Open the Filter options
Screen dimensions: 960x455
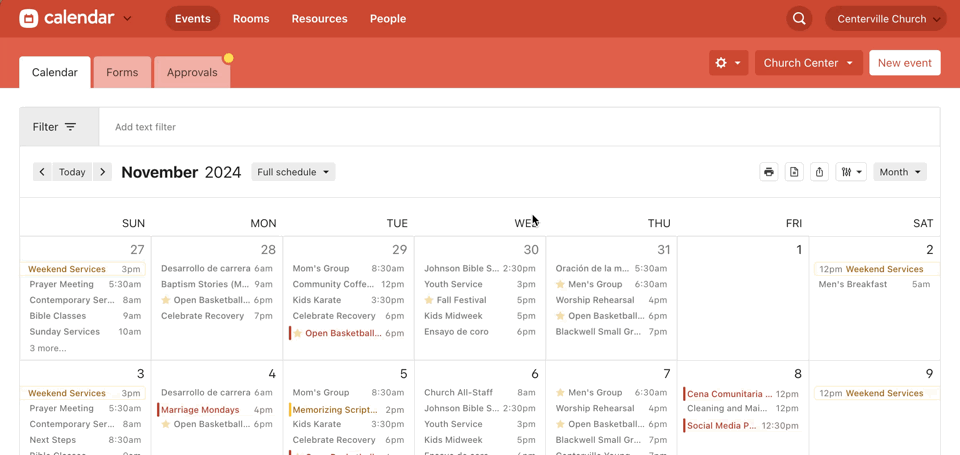59,127
